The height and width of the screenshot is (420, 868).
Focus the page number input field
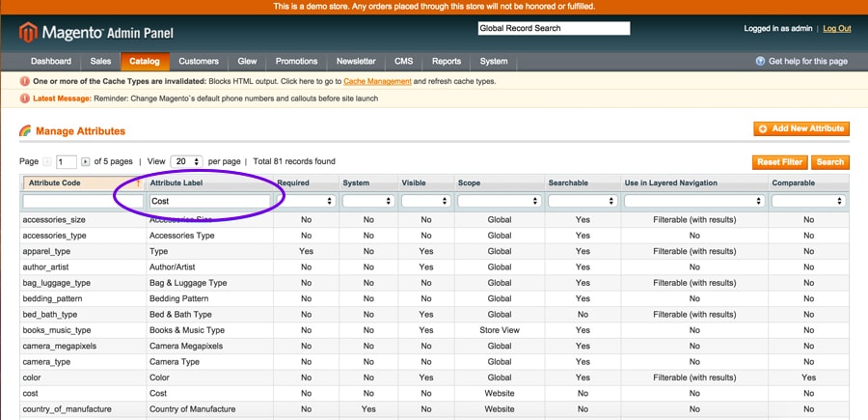click(66, 162)
